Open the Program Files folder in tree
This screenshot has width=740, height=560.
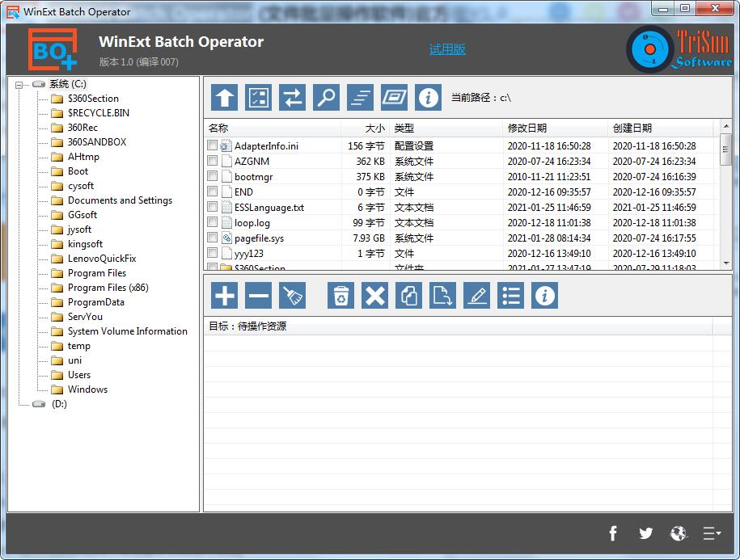[x=97, y=273]
